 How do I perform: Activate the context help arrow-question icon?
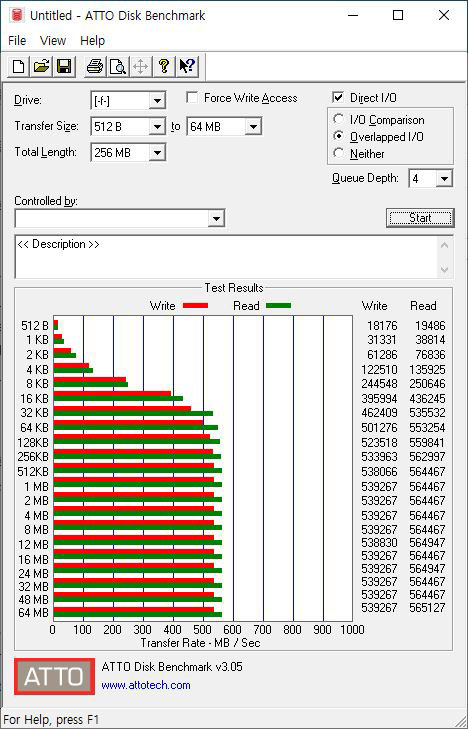(x=187, y=66)
